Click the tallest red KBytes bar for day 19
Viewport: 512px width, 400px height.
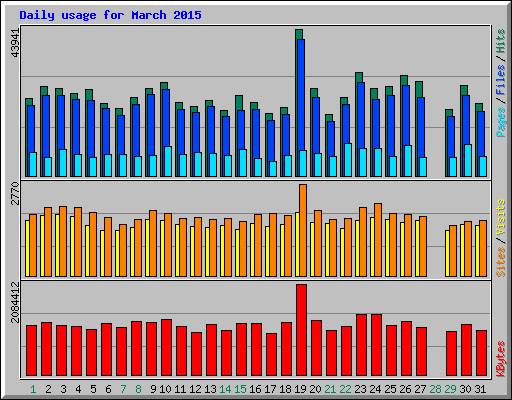coord(301,330)
